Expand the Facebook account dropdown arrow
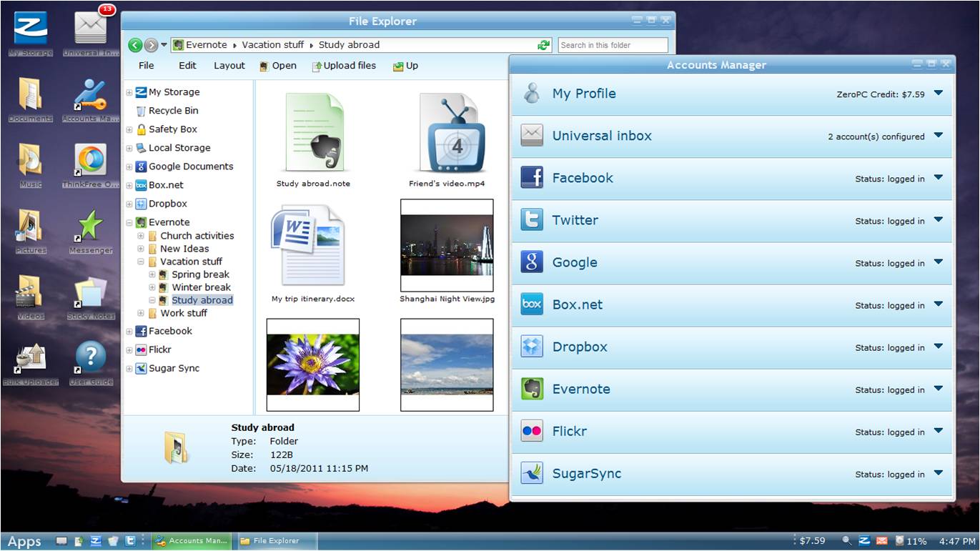This screenshot has height=551, width=980. coord(939,178)
